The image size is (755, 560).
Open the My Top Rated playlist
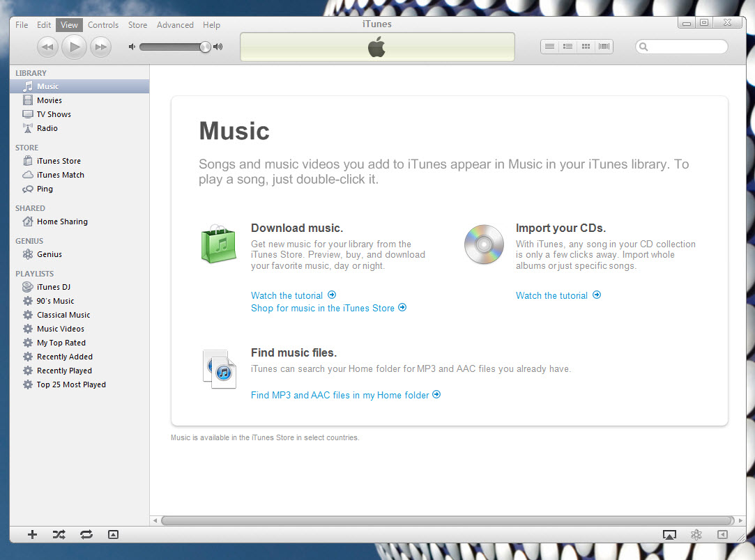click(x=79, y=343)
